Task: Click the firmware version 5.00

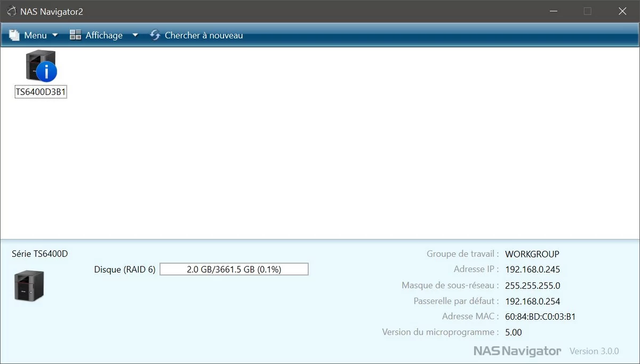Action: pos(514,333)
